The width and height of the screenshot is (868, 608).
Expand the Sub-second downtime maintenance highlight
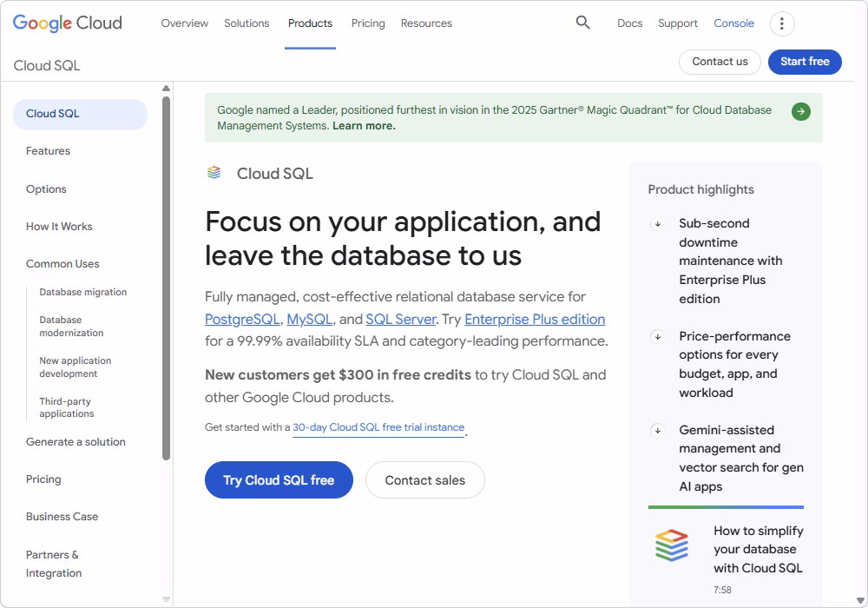(x=657, y=224)
